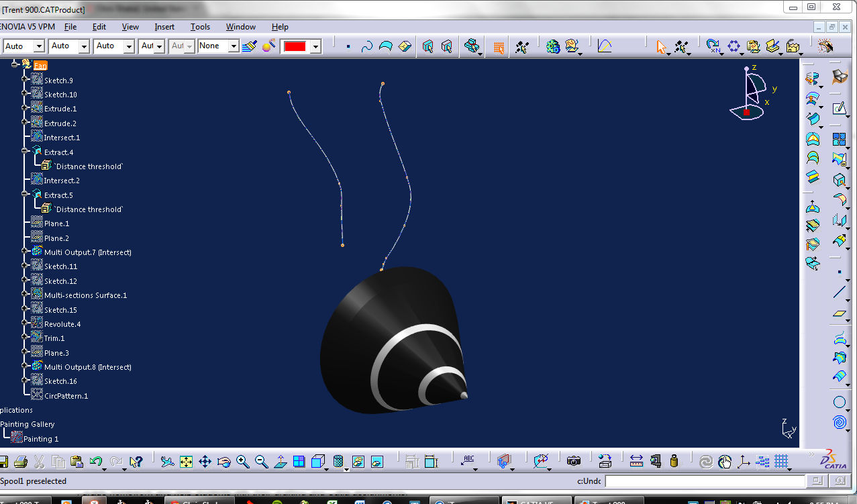This screenshot has height=504, width=857.
Task: Click the Painter brush icon
Action: pyautogui.click(x=250, y=46)
